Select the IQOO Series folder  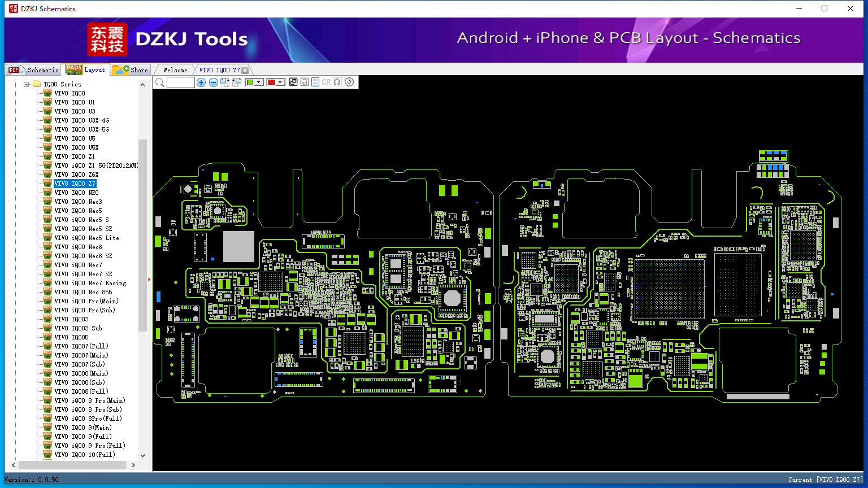pos(62,84)
